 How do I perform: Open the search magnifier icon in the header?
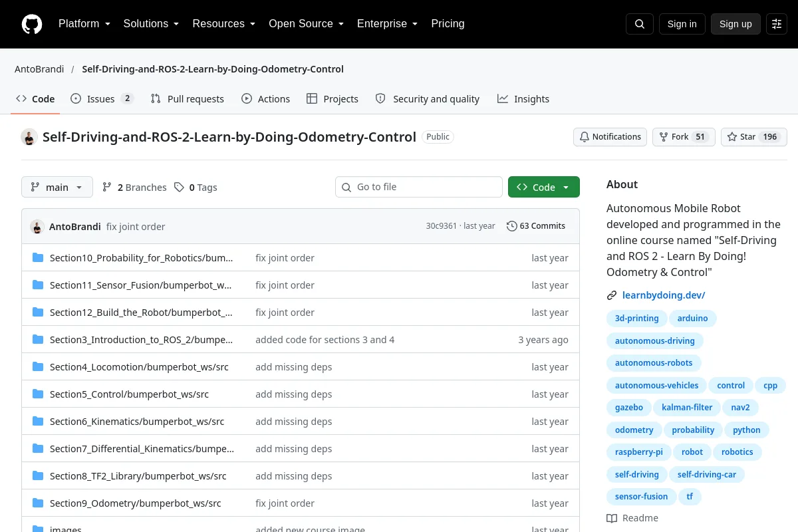point(640,24)
